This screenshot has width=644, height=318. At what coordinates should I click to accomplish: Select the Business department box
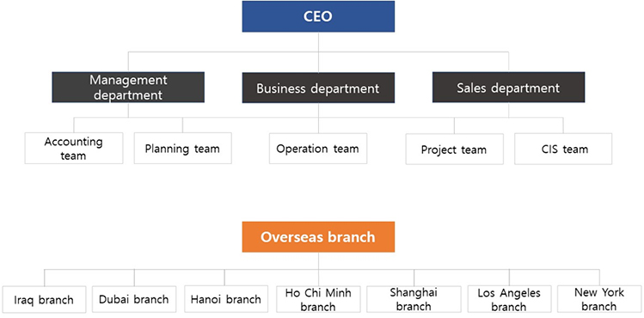pos(318,88)
